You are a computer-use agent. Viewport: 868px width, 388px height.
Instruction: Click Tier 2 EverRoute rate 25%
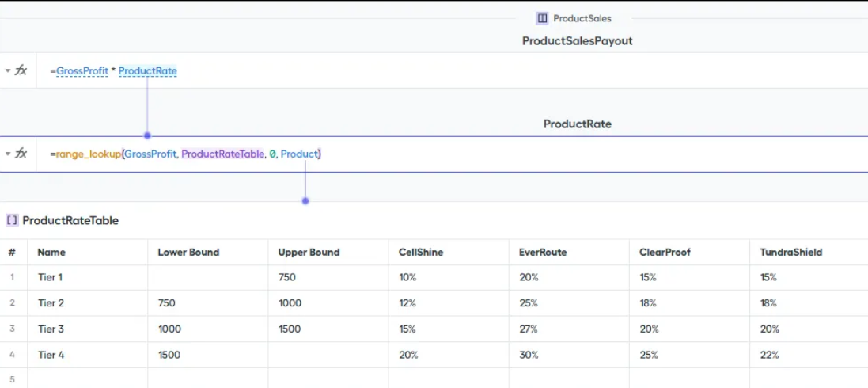coord(569,303)
